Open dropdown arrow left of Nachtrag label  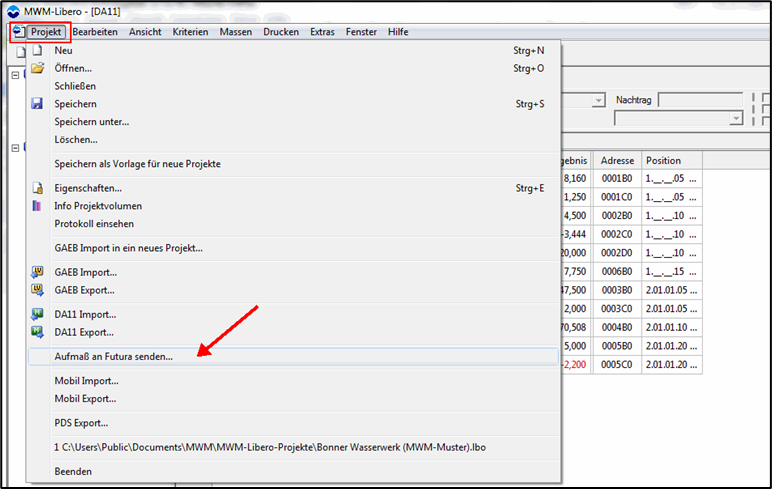(598, 101)
